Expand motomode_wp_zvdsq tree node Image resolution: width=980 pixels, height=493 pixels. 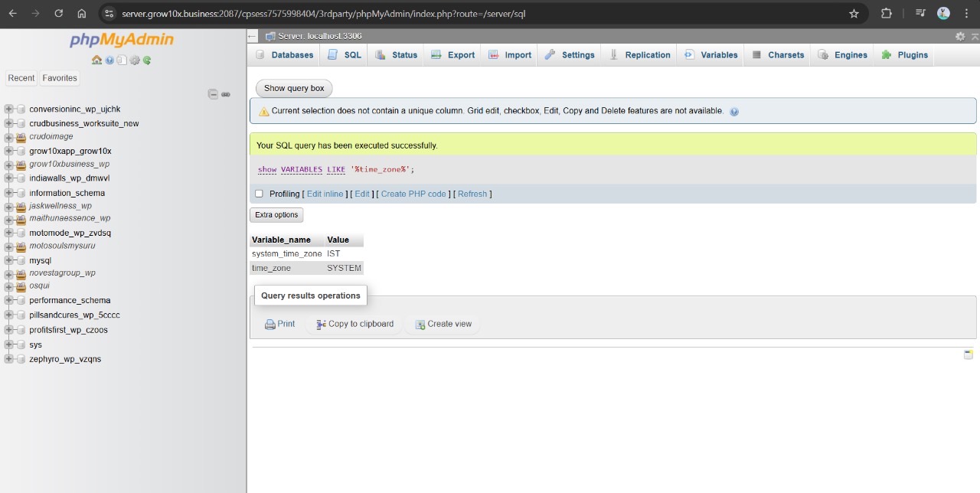[x=9, y=233]
